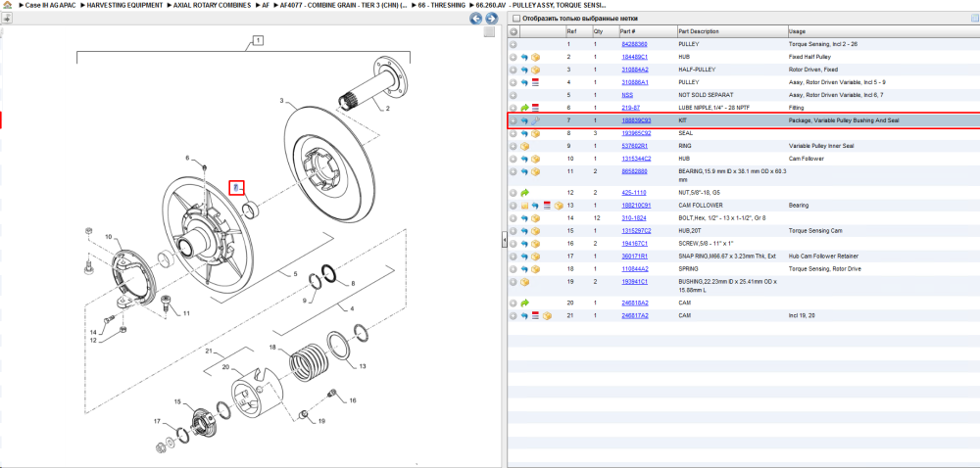Click the green arrow in LUBE NIPPLE row
Viewport: 980px width, 468px height.
coord(524,108)
